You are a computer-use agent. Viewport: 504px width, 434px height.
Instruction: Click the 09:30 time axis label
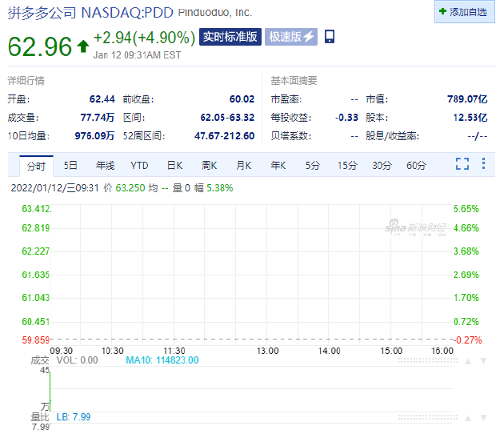pyautogui.click(x=62, y=351)
